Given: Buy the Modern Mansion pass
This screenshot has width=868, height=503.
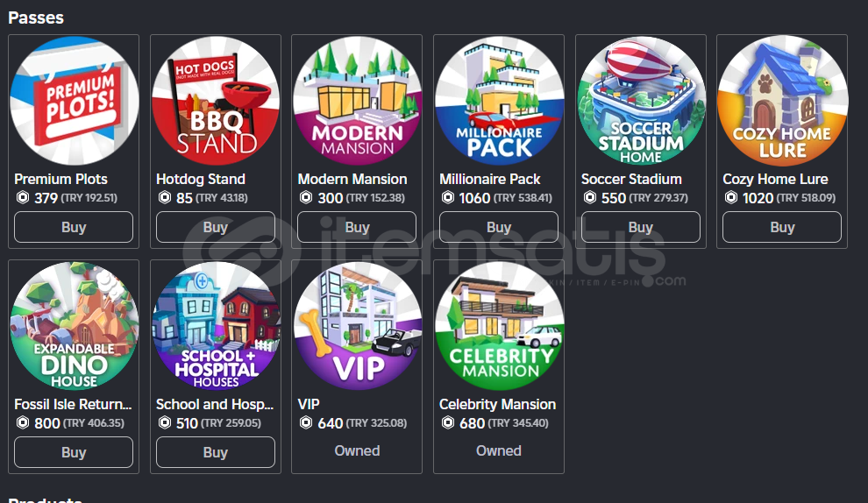Looking at the screenshot, I should click(357, 227).
